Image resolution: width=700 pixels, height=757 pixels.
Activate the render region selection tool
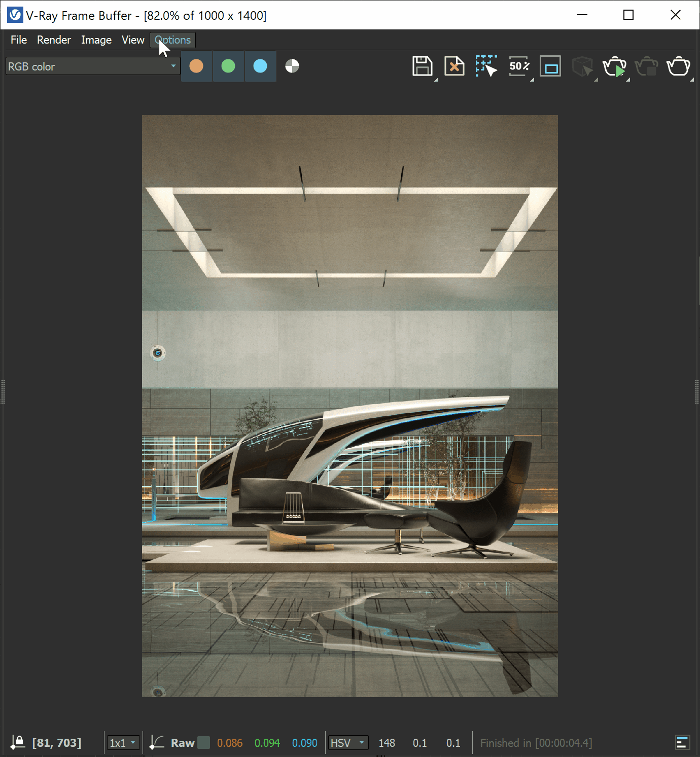coord(485,66)
